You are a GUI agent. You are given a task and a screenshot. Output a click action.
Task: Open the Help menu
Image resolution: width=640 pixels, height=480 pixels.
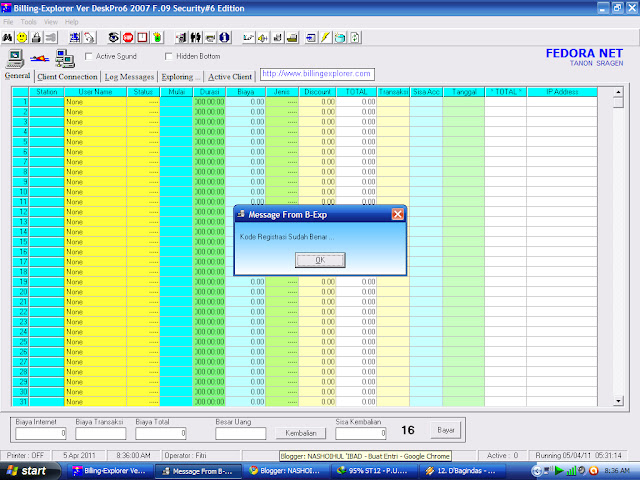click(71, 22)
